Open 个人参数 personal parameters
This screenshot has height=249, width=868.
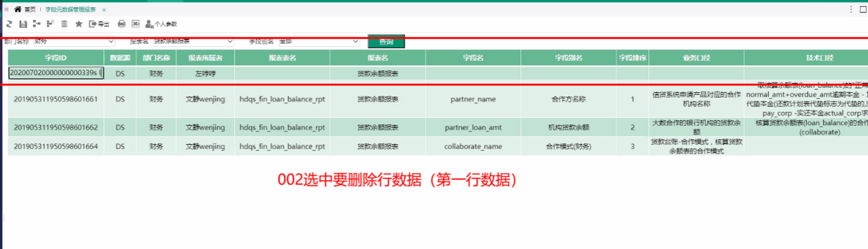tap(161, 24)
